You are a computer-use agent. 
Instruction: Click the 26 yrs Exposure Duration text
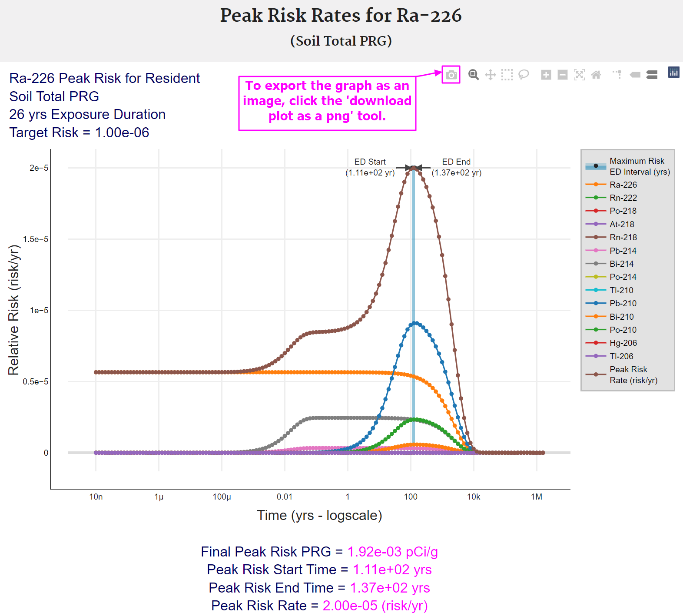click(x=87, y=114)
